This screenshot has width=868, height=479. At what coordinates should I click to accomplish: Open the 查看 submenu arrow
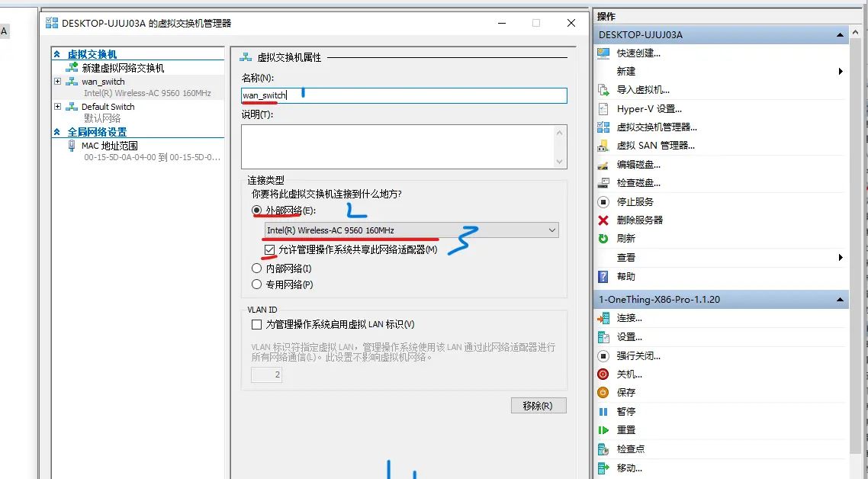click(x=841, y=258)
